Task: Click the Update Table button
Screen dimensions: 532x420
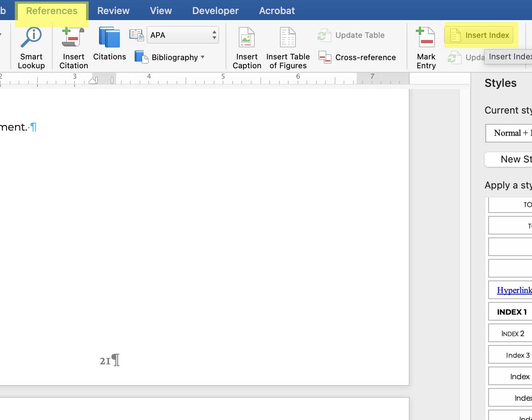Action: [351, 35]
